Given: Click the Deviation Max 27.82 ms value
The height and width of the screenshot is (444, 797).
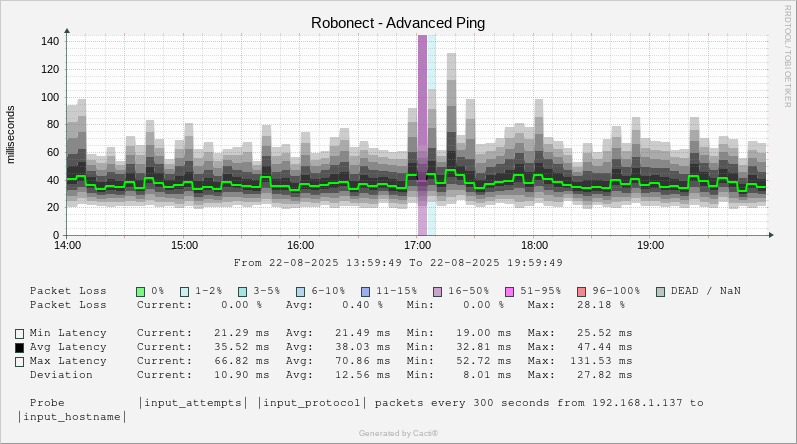Looking at the screenshot, I should pos(605,375).
